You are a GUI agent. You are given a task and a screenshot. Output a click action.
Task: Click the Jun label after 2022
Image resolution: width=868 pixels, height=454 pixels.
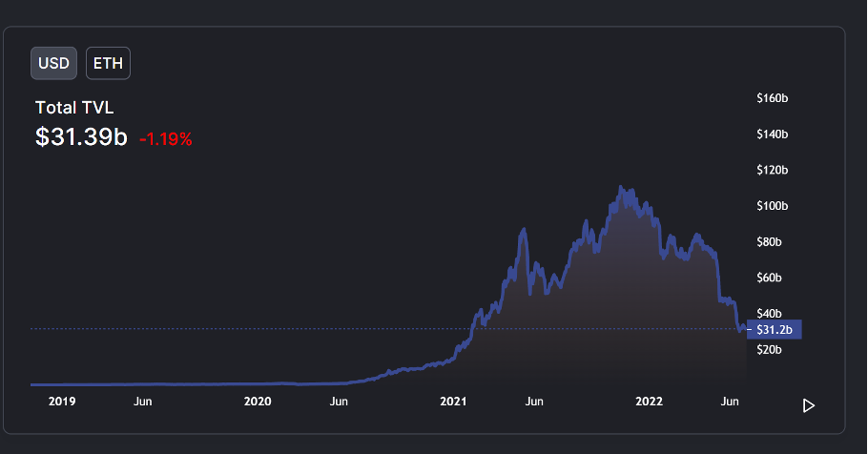point(730,402)
